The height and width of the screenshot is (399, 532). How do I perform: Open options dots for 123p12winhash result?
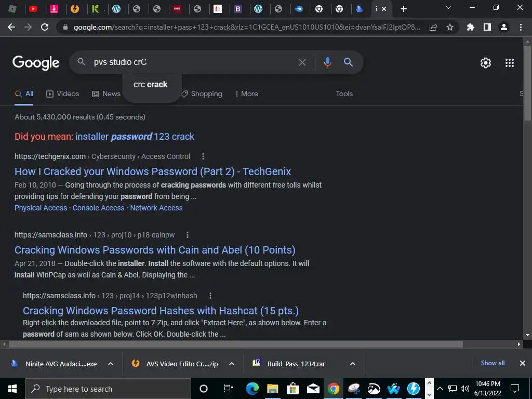point(210,296)
